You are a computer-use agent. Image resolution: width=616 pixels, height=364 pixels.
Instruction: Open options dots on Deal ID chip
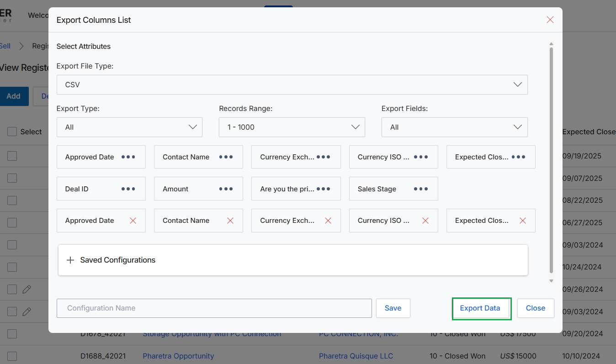click(x=128, y=189)
